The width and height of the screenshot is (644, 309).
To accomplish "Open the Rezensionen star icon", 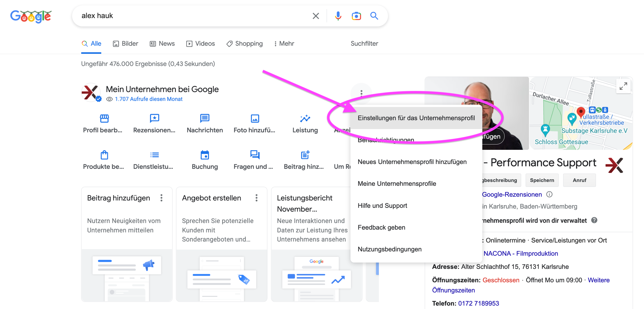I will (154, 118).
